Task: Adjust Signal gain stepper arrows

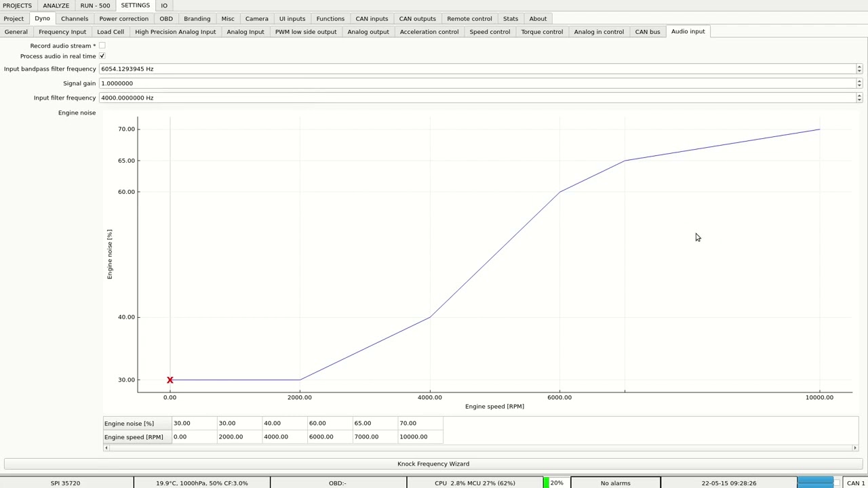Action: point(859,83)
